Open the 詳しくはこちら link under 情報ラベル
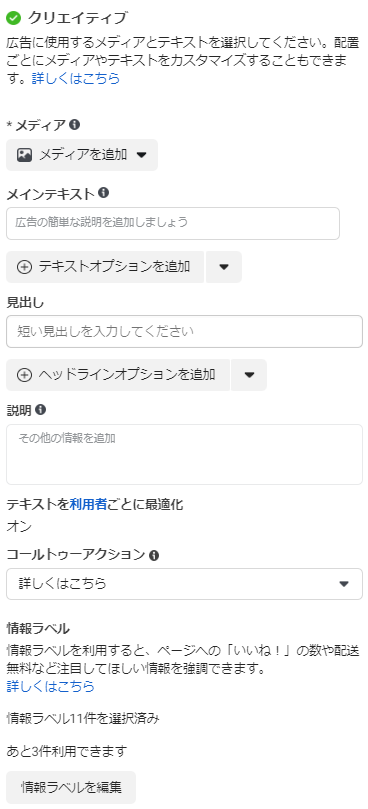 coord(51,686)
